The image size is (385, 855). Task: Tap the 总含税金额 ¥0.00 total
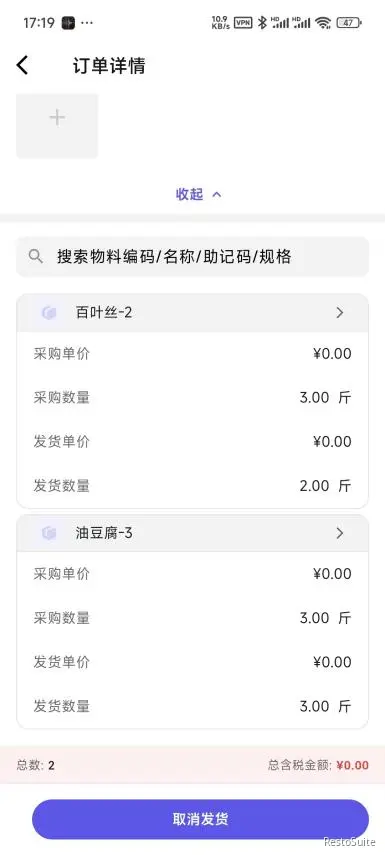tap(318, 765)
